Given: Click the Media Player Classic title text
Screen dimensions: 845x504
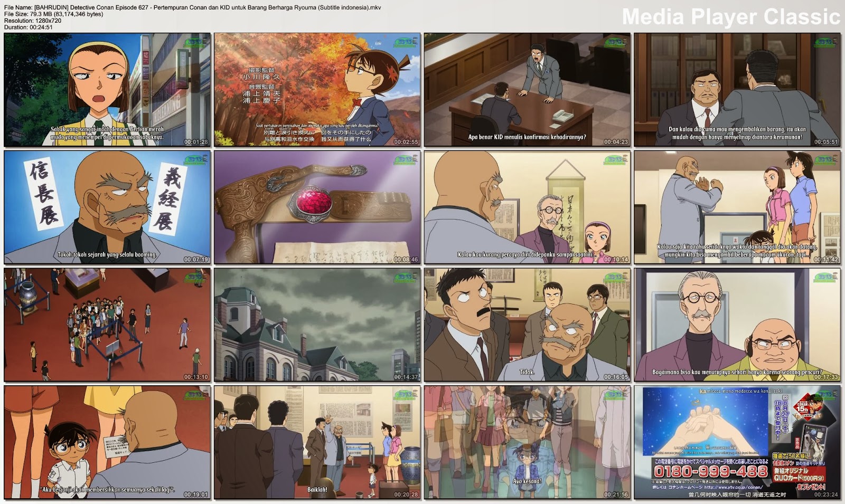Looking at the screenshot, I should [x=731, y=17].
